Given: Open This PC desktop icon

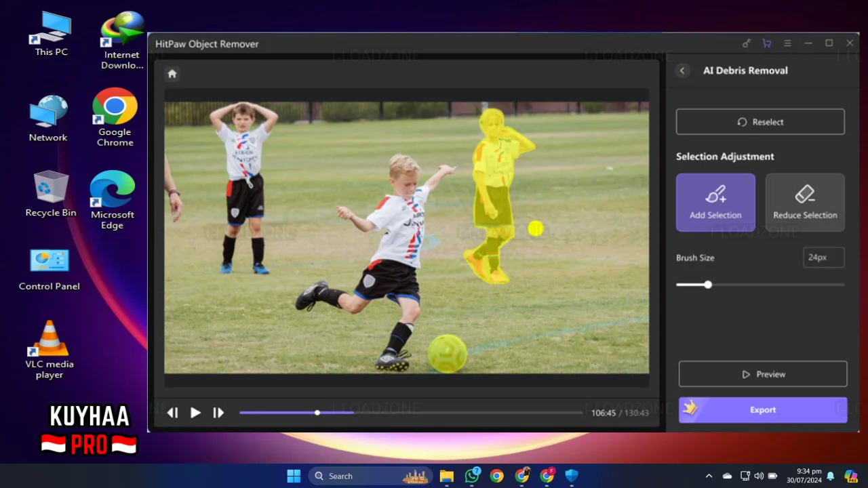Looking at the screenshot, I should [52, 34].
